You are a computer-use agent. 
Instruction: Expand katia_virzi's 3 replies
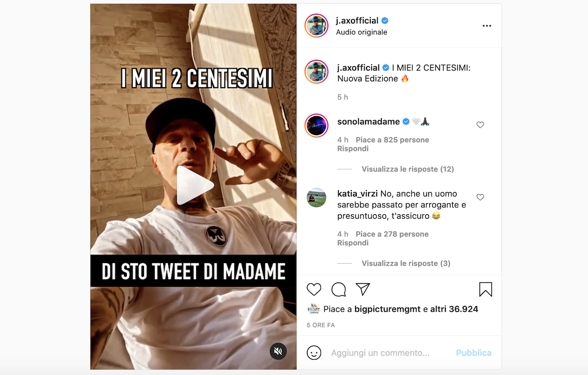click(x=406, y=263)
